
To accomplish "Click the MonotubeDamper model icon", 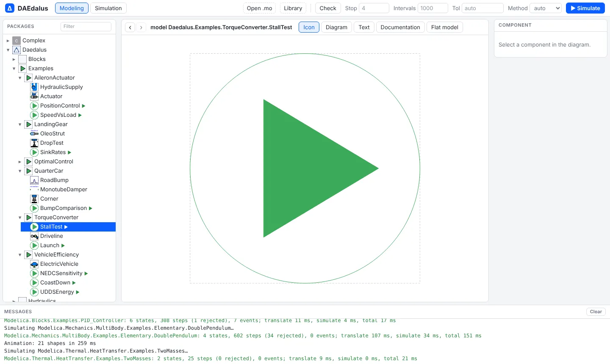I will pyautogui.click(x=34, y=190).
